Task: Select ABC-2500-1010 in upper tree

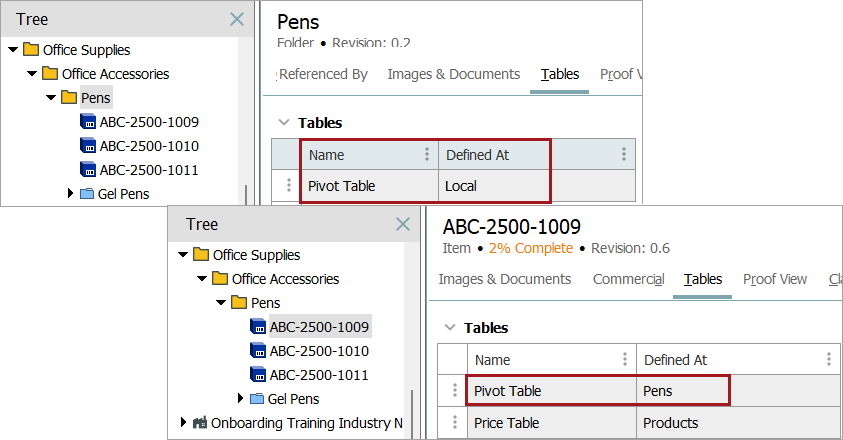Action: pos(149,146)
